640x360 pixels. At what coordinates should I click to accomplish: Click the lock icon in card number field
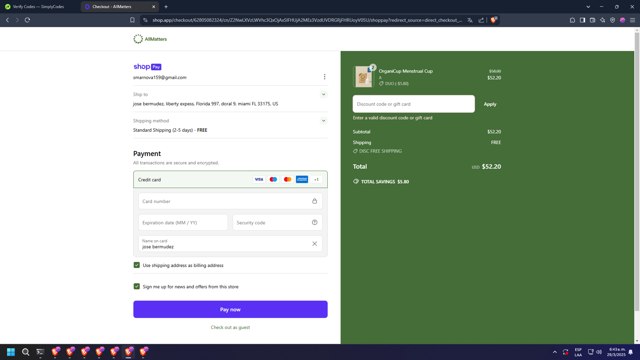(x=314, y=201)
